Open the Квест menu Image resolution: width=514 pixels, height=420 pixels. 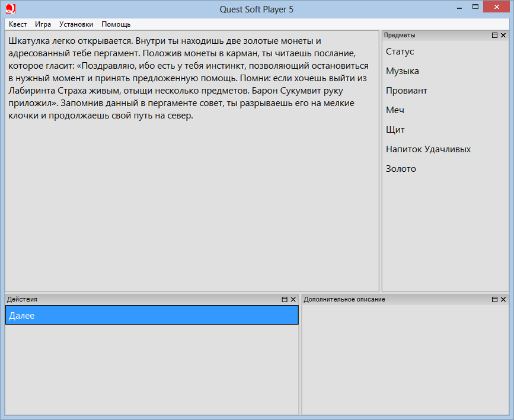coord(17,24)
